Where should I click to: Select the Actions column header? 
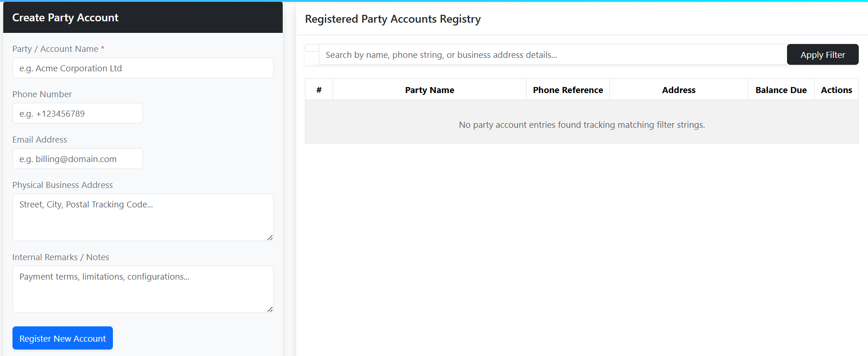[837, 90]
